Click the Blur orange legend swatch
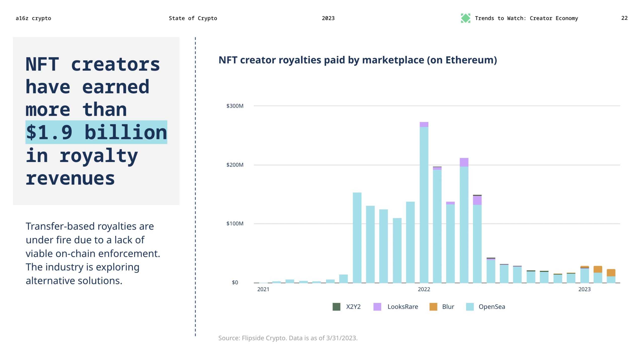The height and width of the screenshot is (362, 644). tap(433, 307)
